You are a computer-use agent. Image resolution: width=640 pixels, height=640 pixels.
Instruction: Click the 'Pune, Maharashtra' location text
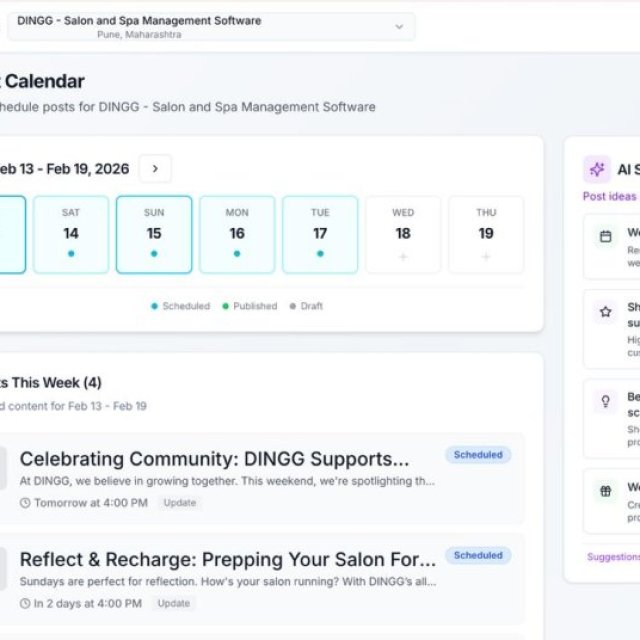139,35
